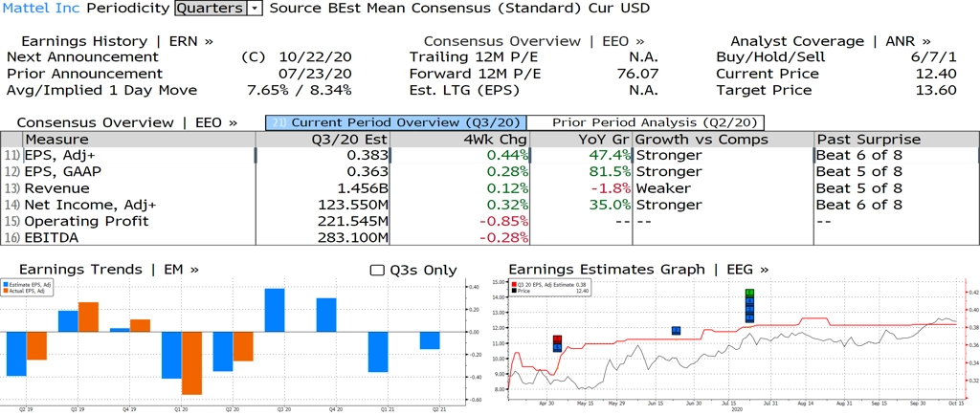Click Q3 19 orange actual bar

[88, 317]
